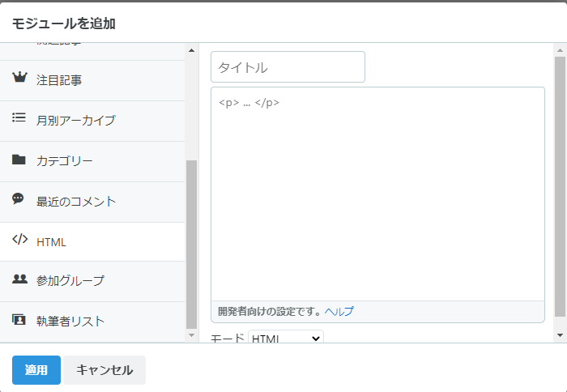This screenshot has height=392, width=567.
Task: Click the people icon for 参加グループ
Action: (x=19, y=279)
